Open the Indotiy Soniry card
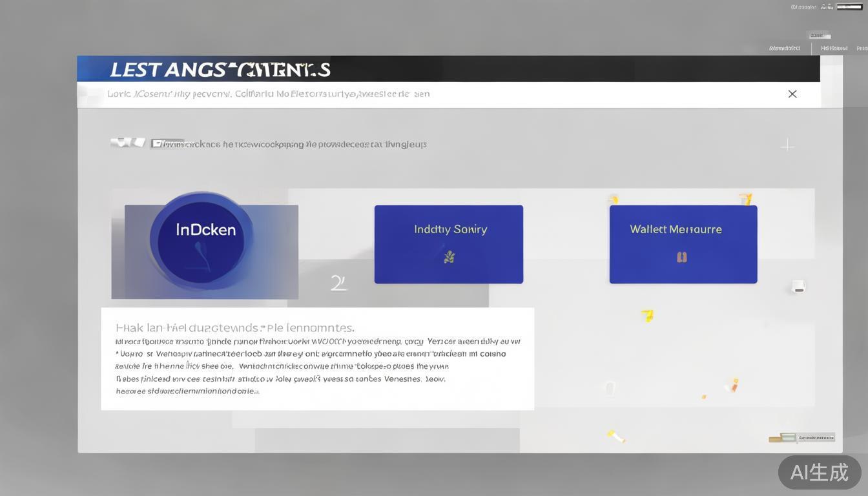Image resolution: width=868 pixels, height=496 pixels. (448, 244)
